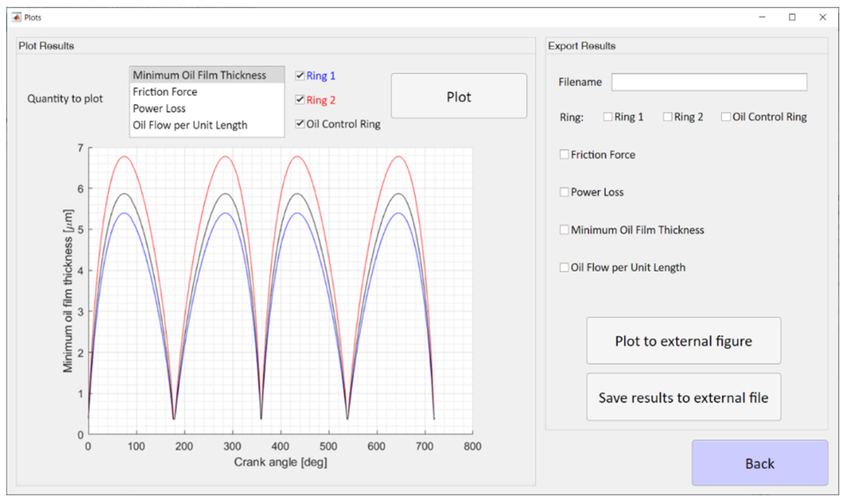Uncheck the red Ring 2 plot checkbox
Screen dimensions: 848x504
point(300,99)
